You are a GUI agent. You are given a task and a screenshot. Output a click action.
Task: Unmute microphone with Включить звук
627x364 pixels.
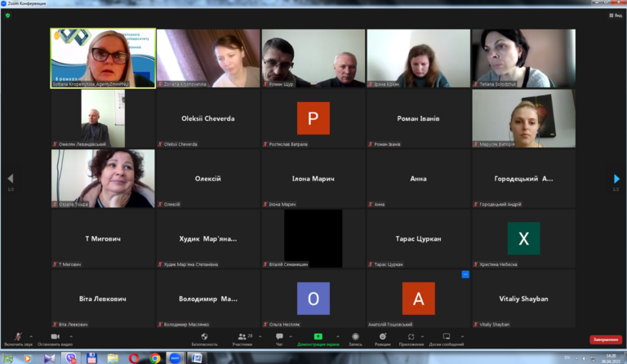pos(18,340)
